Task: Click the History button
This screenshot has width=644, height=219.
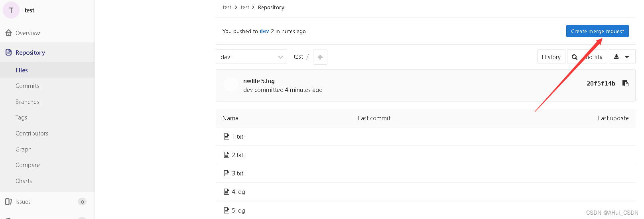Action: click(x=551, y=57)
